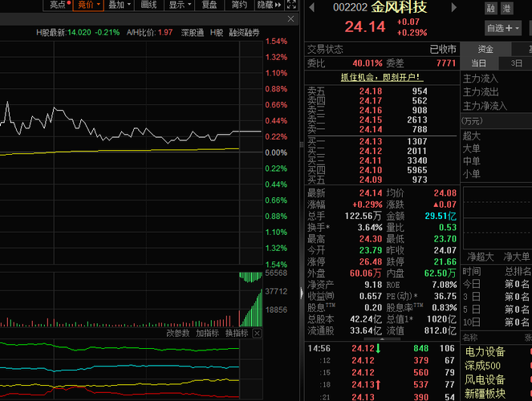Screen dimensions: 532x401
Task: Go to next stock arrow
Action: 453,7
